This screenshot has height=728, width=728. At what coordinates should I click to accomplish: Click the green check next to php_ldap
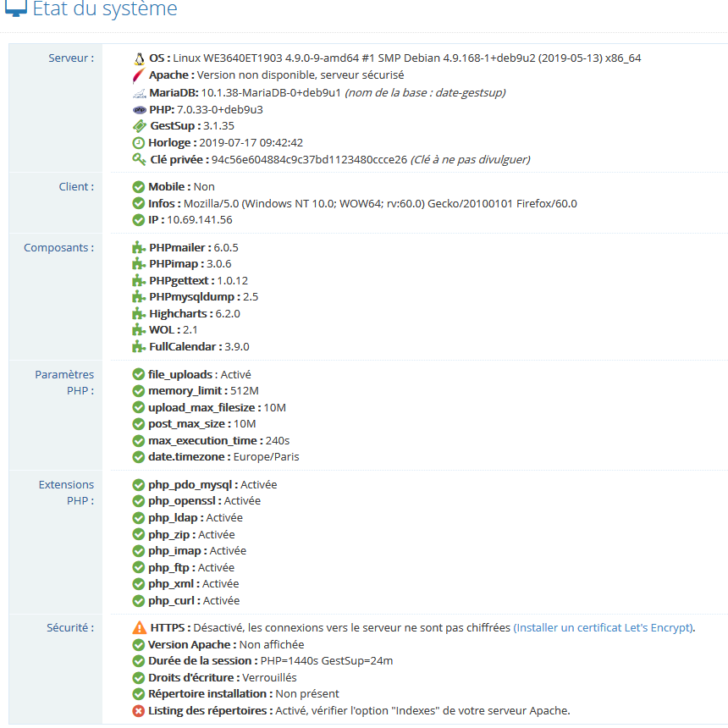[139, 518]
